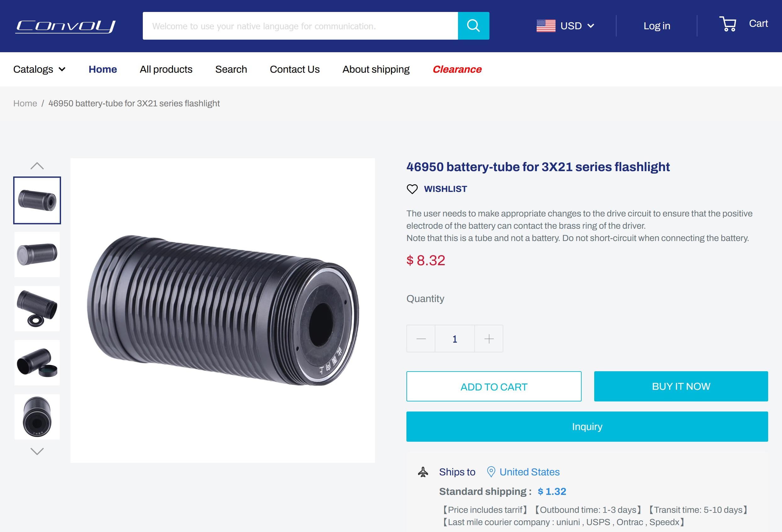Expand the Catalogs dropdown menu
The width and height of the screenshot is (782, 532).
[39, 69]
